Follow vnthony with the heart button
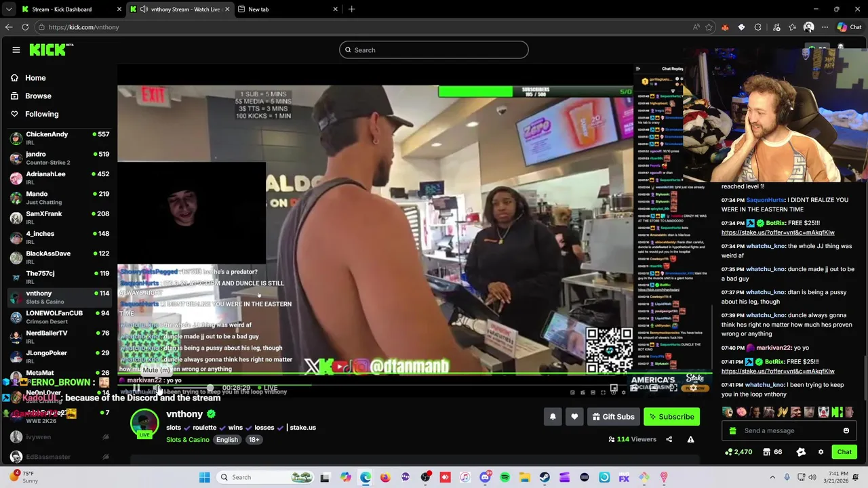 tap(574, 417)
